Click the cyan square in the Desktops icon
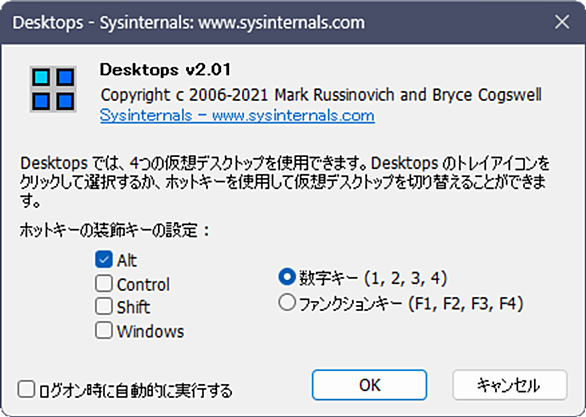Screen dimensions: 586x417 point(41,77)
